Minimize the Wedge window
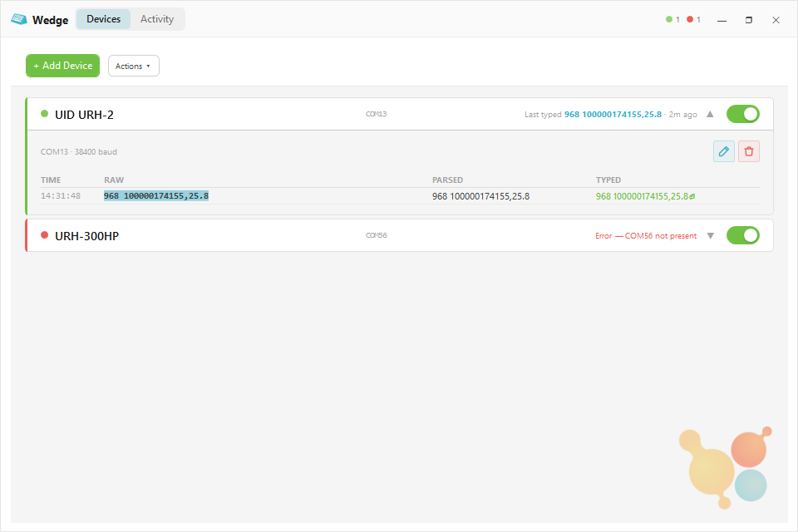Screen dimensions: 798x532 (722, 20)
